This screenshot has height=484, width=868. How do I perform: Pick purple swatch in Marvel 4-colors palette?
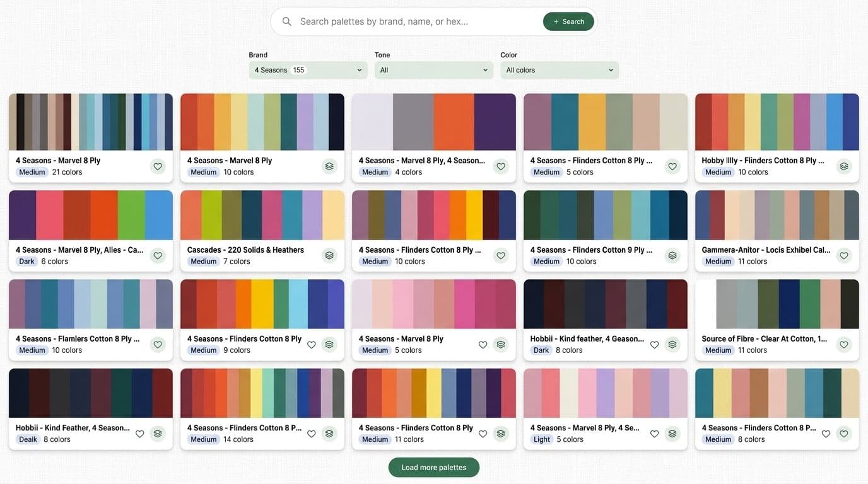click(x=495, y=122)
